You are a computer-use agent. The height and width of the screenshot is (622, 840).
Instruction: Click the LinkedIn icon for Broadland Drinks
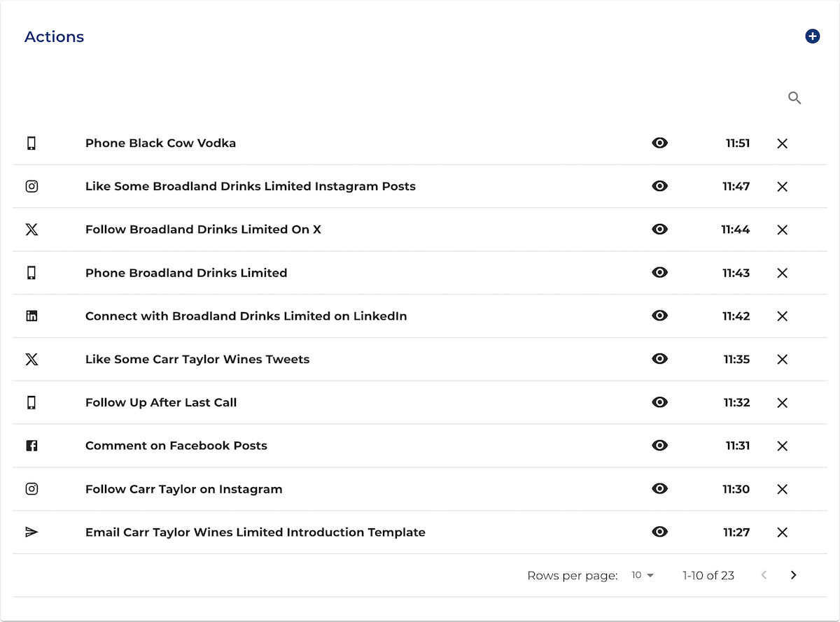pos(31,316)
